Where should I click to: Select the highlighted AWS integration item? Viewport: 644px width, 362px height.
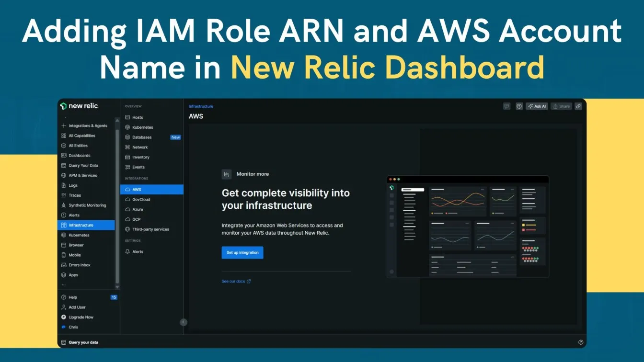(152, 190)
